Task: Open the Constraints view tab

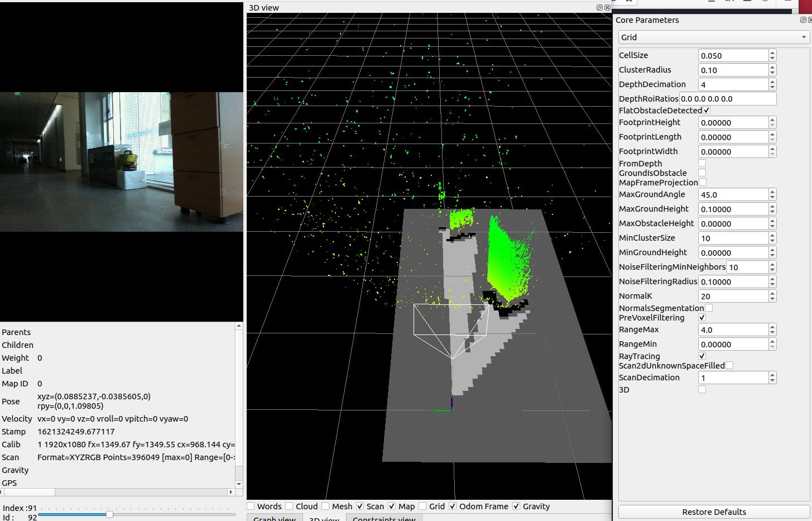Action: tap(383, 518)
